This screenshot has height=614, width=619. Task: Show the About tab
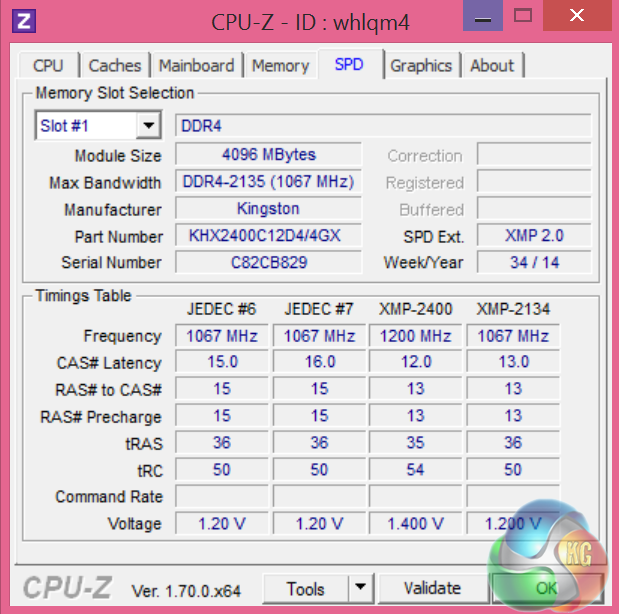(492, 66)
